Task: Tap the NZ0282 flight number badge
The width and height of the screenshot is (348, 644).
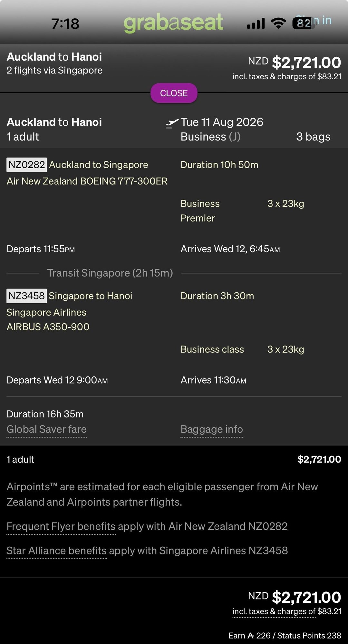Action: tap(26, 165)
